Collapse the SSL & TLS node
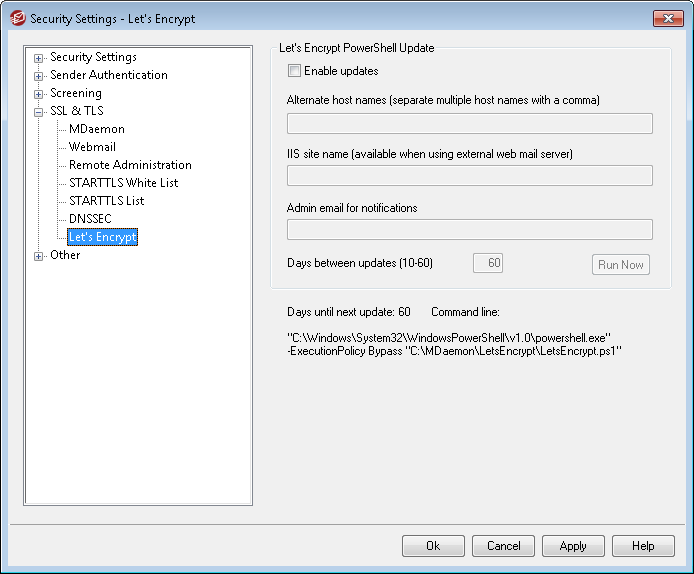694x574 pixels. 39,112
